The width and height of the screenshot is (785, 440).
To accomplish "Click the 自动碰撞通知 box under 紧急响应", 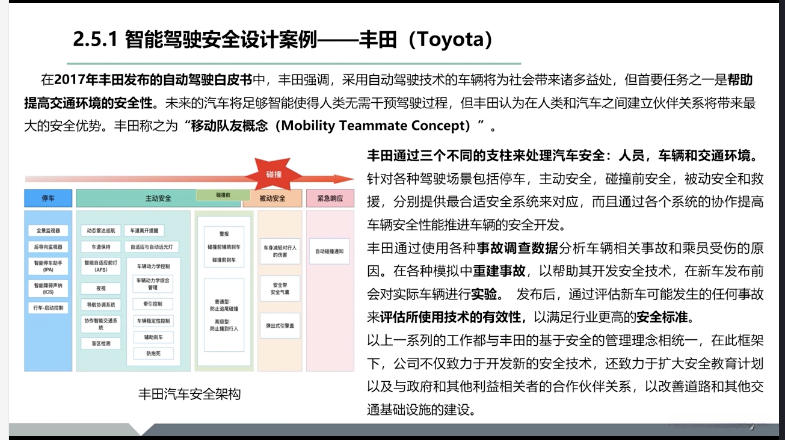I will (329, 251).
